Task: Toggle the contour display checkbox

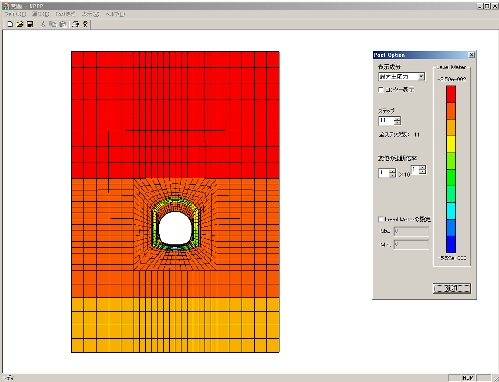Action: [x=381, y=90]
